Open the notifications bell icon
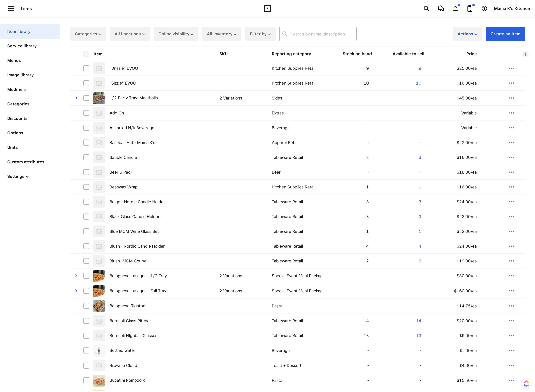This screenshot has height=392, width=535. coord(455,9)
